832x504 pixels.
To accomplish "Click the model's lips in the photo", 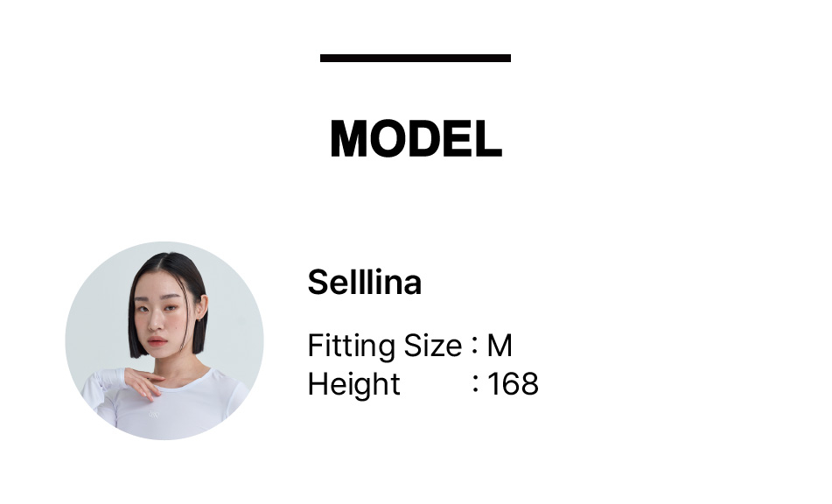I will tap(157, 339).
